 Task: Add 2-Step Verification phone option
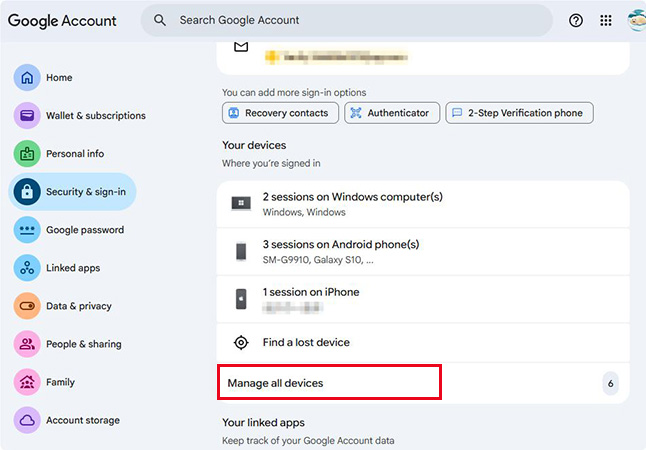520,113
